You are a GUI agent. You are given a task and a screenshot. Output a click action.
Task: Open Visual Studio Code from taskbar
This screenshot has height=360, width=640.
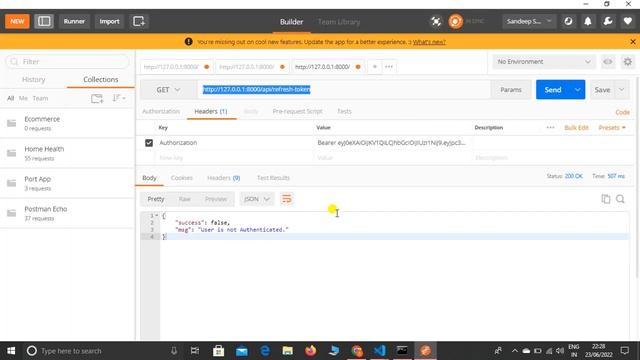(x=380, y=351)
